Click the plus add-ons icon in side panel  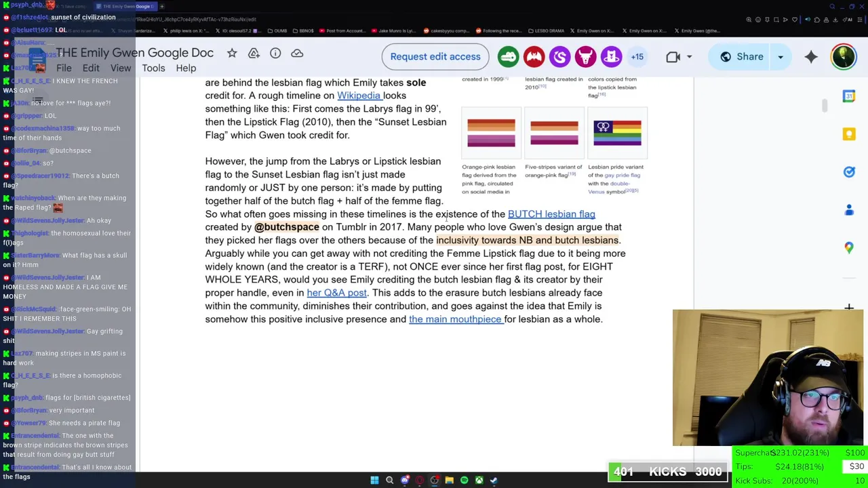(x=849, y=308)
